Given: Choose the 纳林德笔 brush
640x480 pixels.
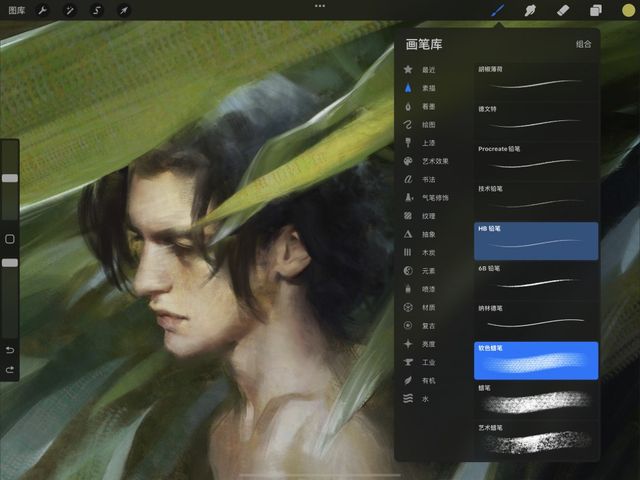Looking at the screenshot, I should point(536,320).
